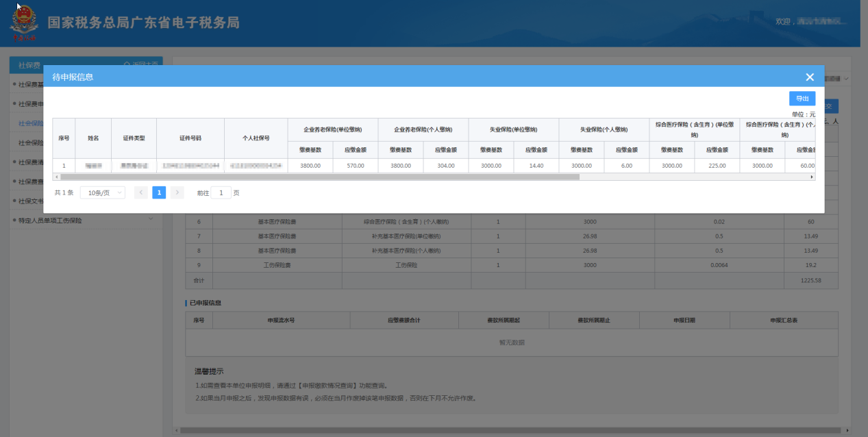The width and height of the screenshot is (868, 437).
Task: Click the 证件号码 column header
Action: coord(190,138)
